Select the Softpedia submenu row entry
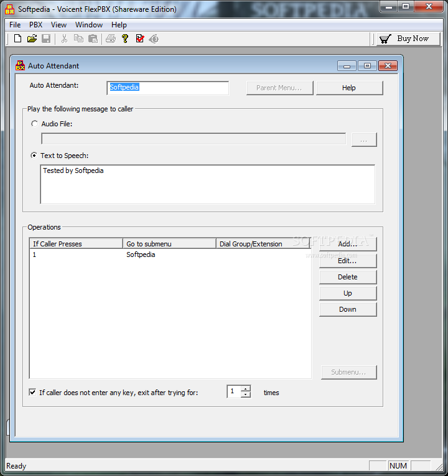The image size is (448, 476). coord(141,254)
